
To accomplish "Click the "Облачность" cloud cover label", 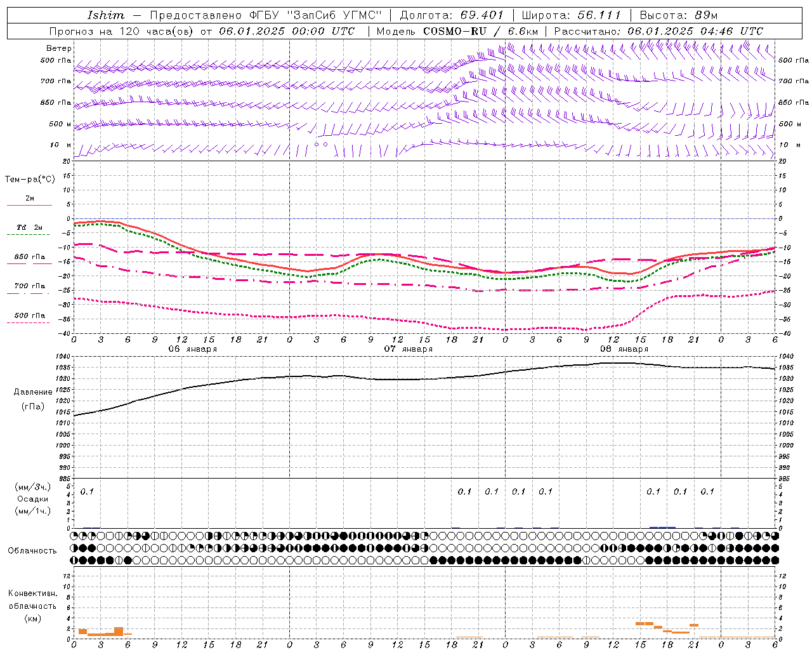I will pyautogui.click(x=32, y=550).
